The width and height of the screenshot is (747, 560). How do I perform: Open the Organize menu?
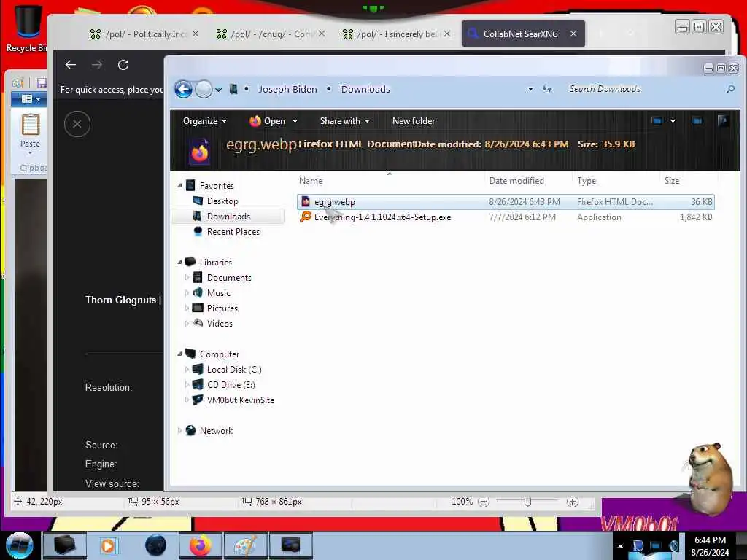click(204, 121)
